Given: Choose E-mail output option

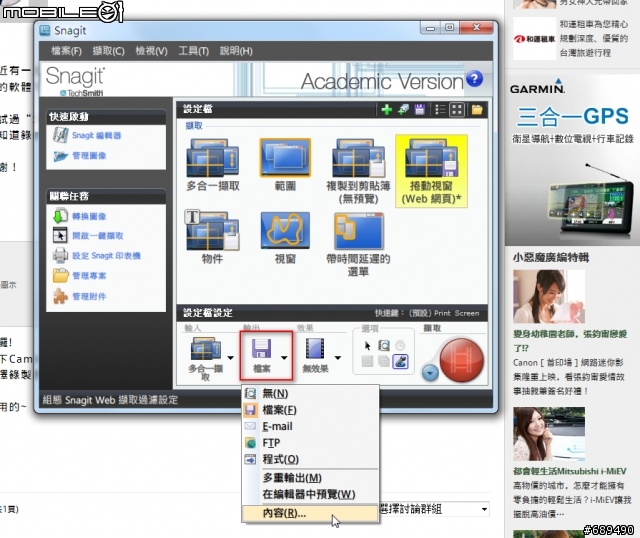Looking at the screenshot, I should tap(310, 426).
